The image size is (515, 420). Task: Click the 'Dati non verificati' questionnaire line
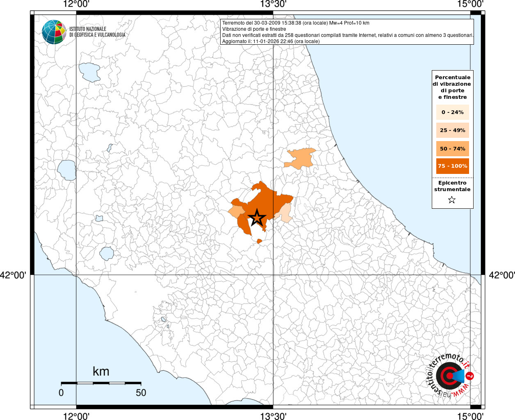pos(348,35)
